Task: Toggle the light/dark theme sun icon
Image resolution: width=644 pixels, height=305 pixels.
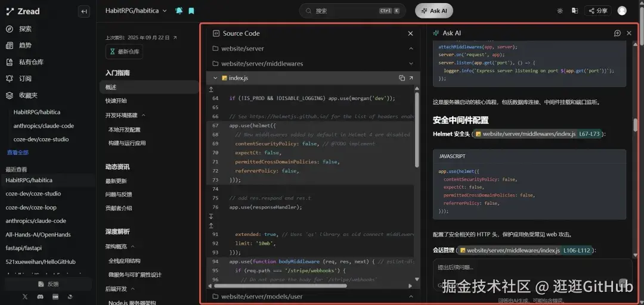Action: point(560,11)
